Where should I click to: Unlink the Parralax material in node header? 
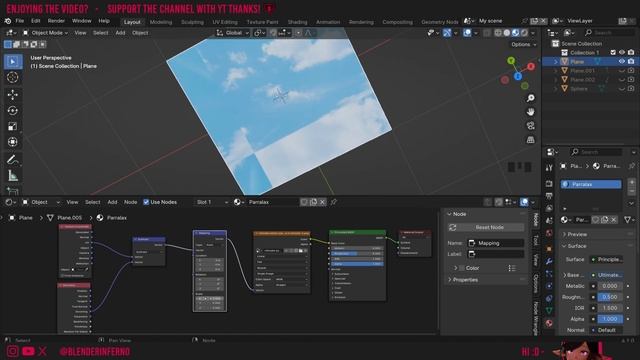click(322, 202)
